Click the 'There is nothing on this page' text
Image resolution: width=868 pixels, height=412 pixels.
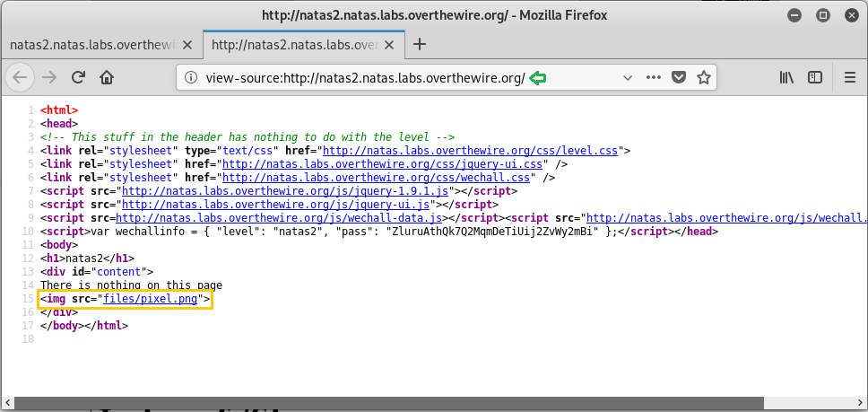click(131, 285)
